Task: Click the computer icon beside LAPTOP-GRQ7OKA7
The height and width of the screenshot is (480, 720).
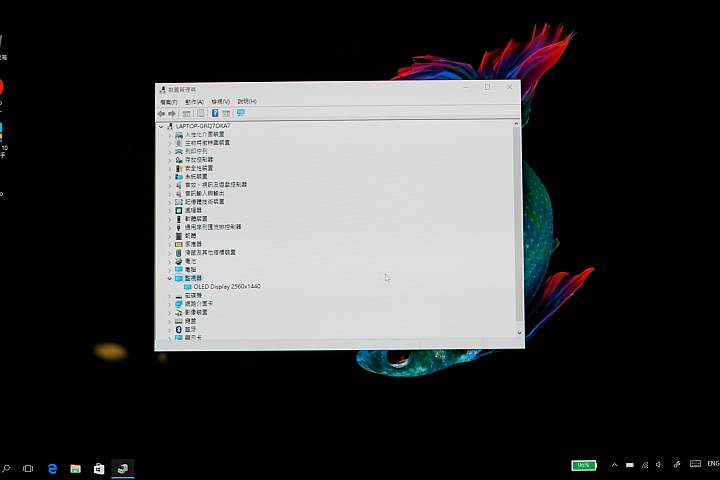Action: [170, 126]
